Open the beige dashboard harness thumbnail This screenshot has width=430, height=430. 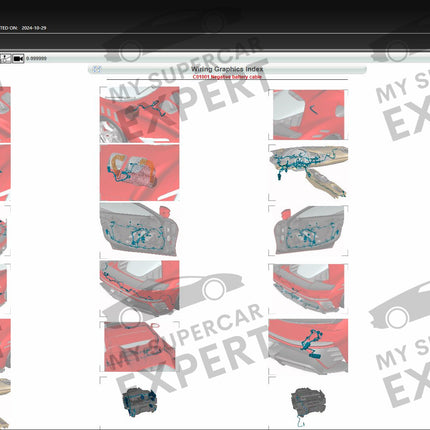coord(308,173)
